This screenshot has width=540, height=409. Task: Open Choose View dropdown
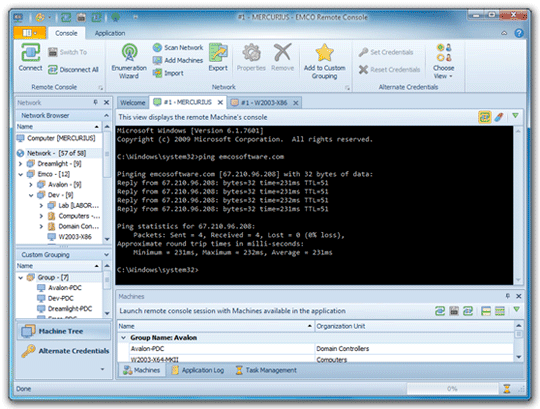point(444,61)
